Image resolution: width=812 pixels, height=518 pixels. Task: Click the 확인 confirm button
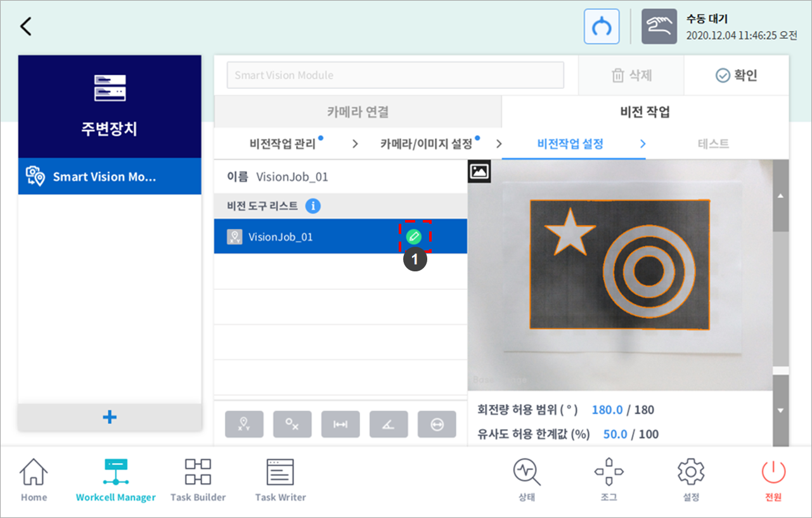(736, 75)
